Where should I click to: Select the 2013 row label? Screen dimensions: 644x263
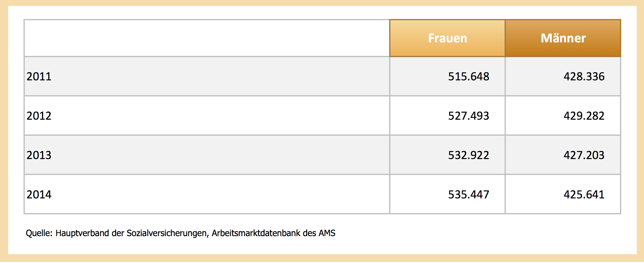(x=39, y=155)
